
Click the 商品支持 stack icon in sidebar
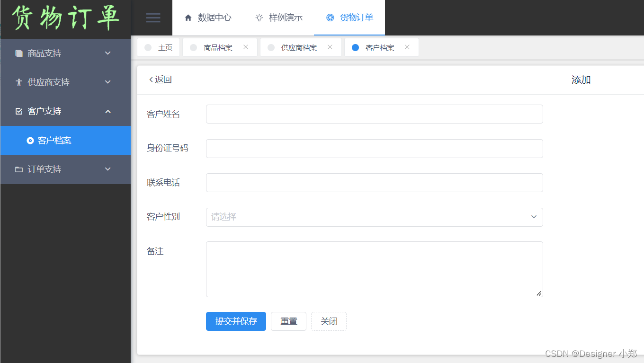(19, 53)
